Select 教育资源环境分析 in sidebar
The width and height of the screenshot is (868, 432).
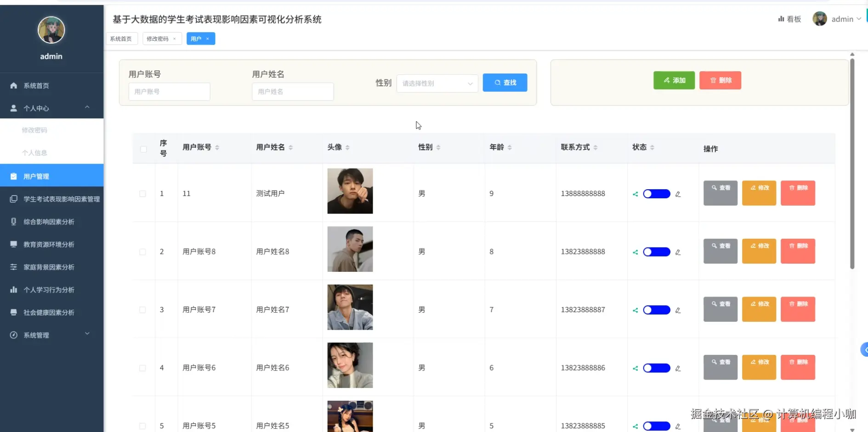[x=48, y=244]
